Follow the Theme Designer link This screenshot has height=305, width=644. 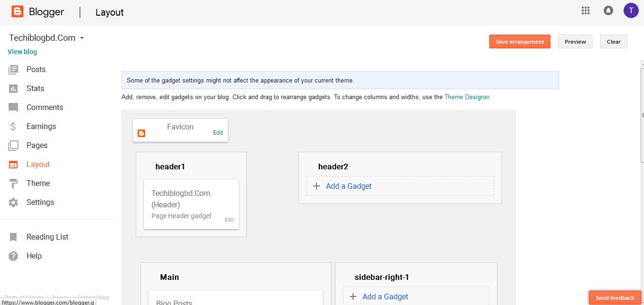pos(467,97)
